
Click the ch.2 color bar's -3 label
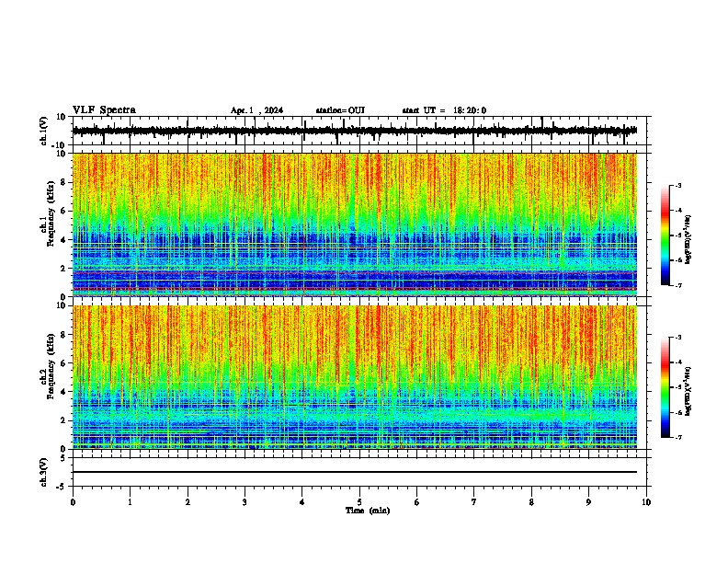pos(677,338)
